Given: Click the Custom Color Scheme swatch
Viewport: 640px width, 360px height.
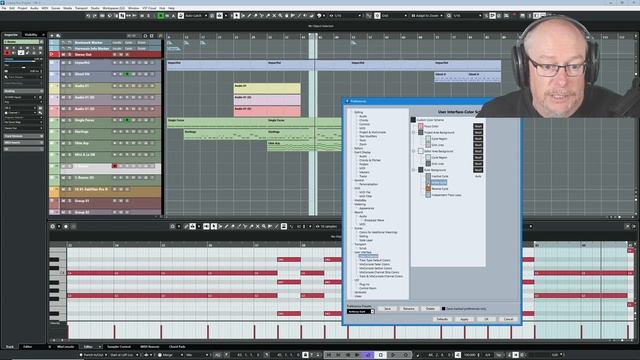Looking at the screenshot, I should [x=413, y=120].
